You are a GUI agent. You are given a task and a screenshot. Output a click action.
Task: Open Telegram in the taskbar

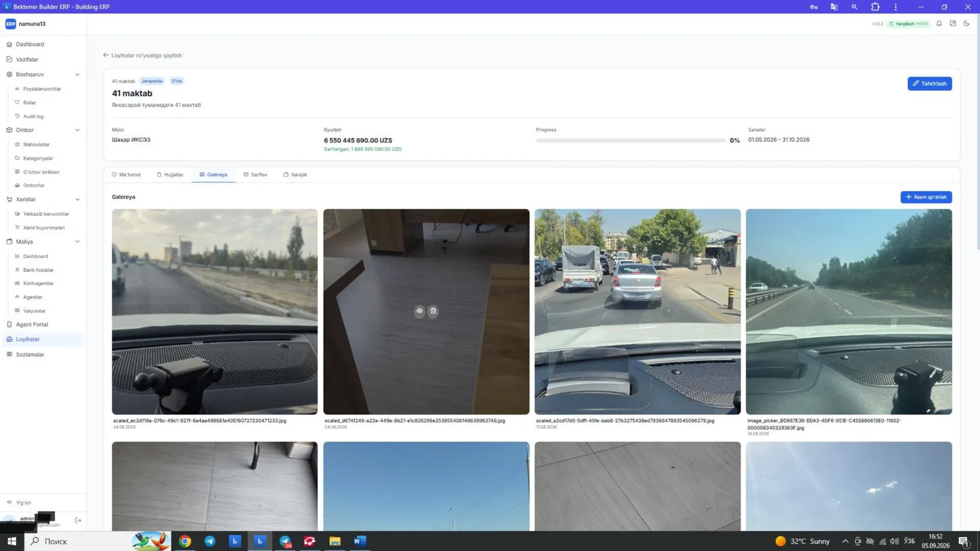(x=210, y=541)
